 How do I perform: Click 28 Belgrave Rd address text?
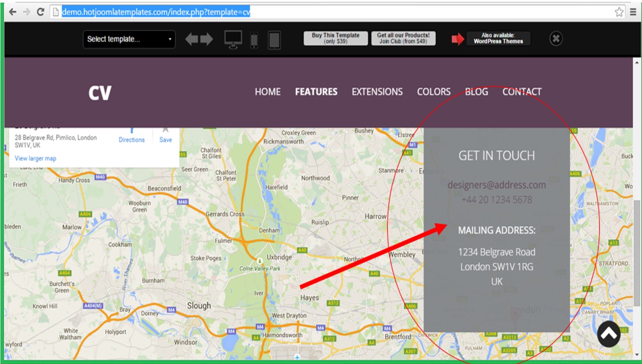(x=56, y=141)
